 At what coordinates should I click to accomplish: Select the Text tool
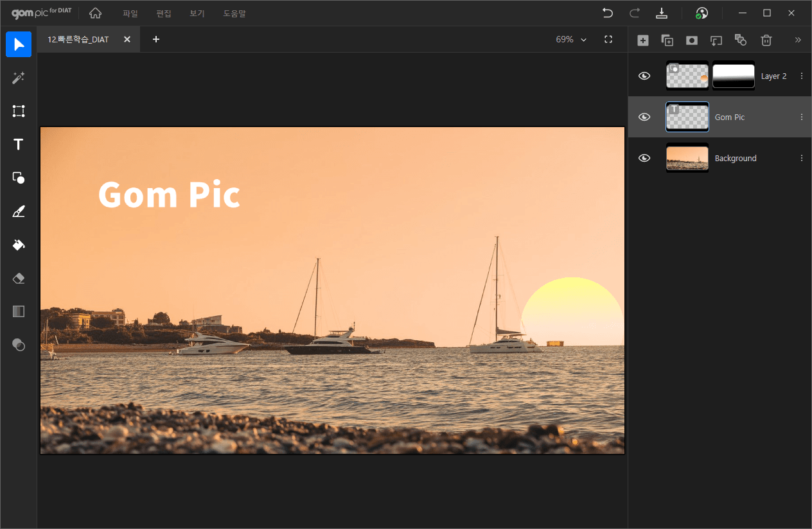point(19,144)
